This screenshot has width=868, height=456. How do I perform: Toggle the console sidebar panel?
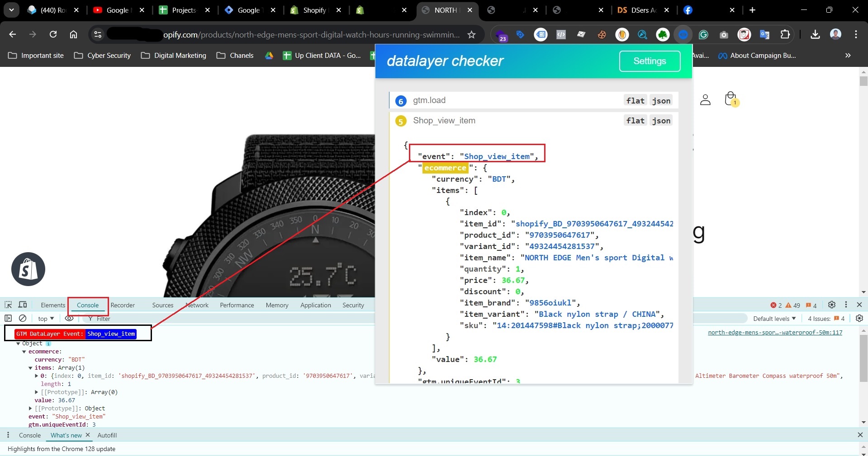click(x=8, y=318)
